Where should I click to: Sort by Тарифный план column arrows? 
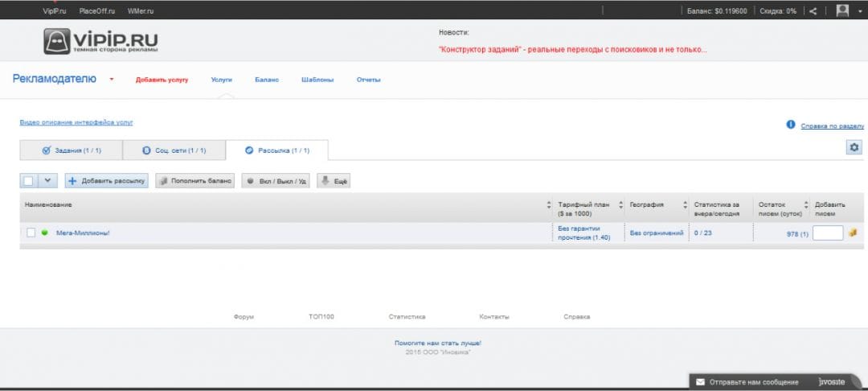620,204
